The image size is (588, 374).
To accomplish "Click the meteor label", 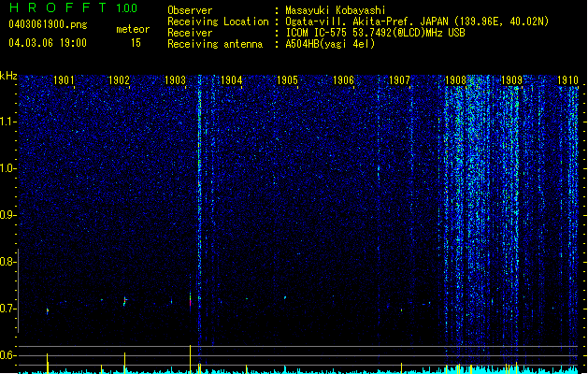I will pyautogui.click(x=133, y=29).
